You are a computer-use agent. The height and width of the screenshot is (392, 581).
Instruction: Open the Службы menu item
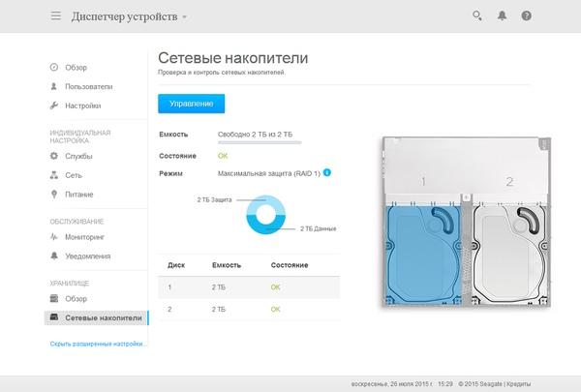(x=78, y=156)
